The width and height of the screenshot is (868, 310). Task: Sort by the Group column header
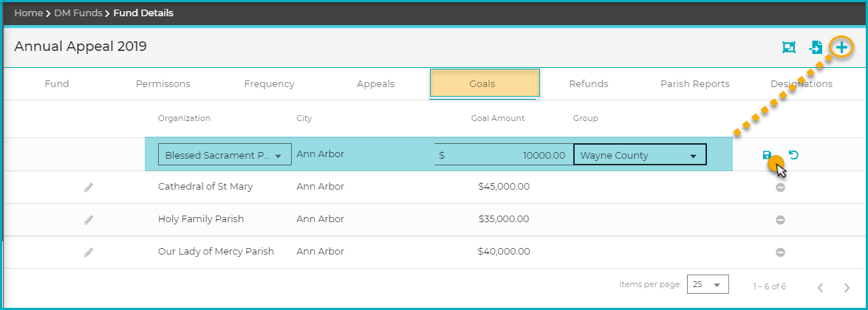tap(585, 118)
